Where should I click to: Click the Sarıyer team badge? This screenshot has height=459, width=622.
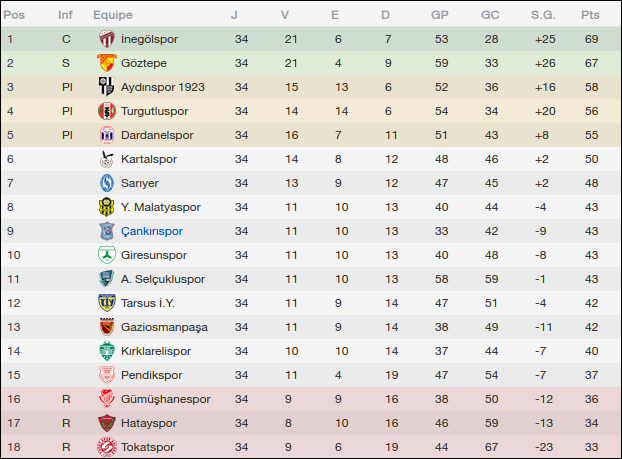tap(106, 183)
